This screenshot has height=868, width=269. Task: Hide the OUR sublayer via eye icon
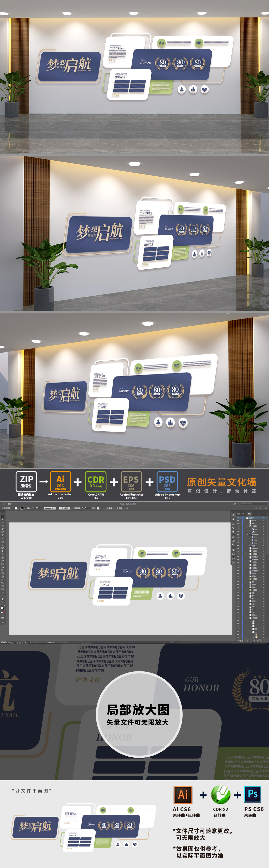238,521
